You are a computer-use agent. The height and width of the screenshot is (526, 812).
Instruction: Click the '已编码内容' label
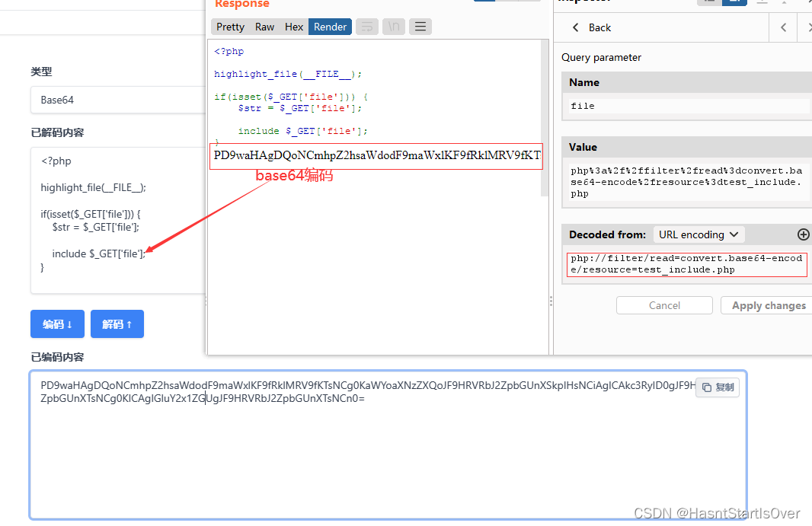tap(57, 357)
